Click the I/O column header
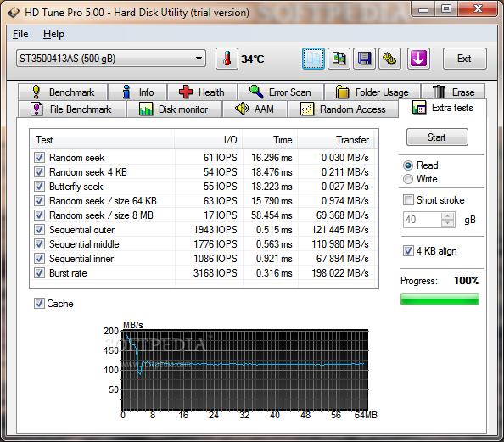 tap(208, 140)
